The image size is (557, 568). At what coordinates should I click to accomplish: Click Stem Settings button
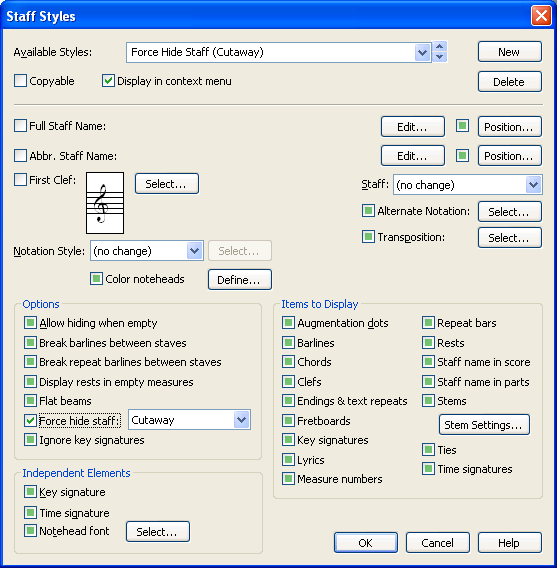[484, 425]
